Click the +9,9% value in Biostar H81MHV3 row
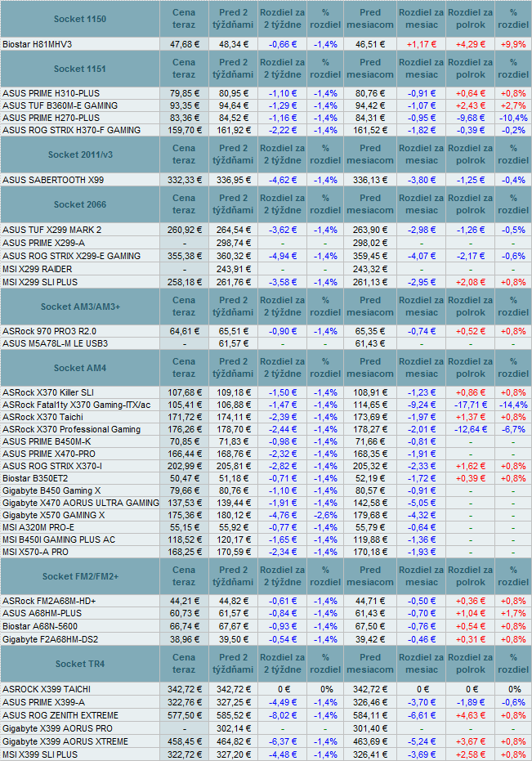Screen dimensions: 532x761 point(513,44)
